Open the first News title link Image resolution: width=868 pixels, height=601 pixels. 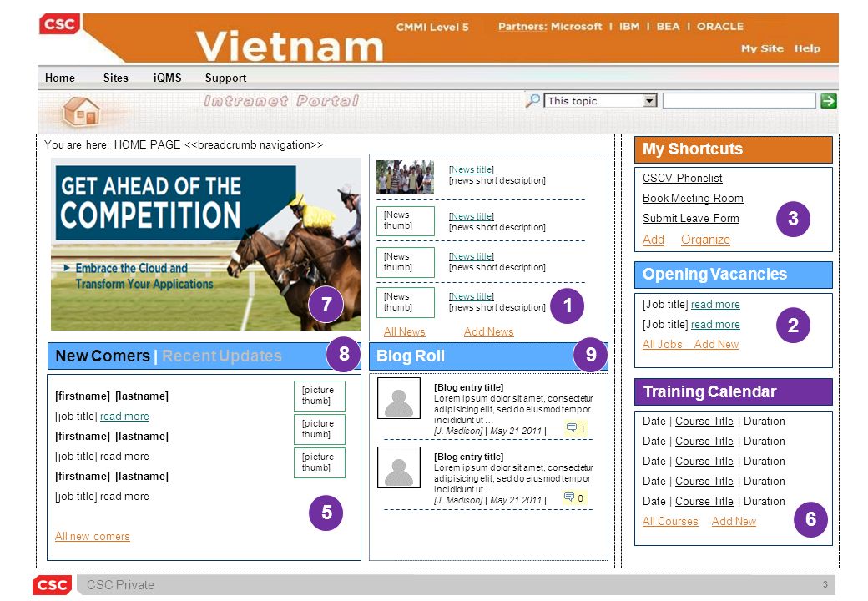[471, 169]
